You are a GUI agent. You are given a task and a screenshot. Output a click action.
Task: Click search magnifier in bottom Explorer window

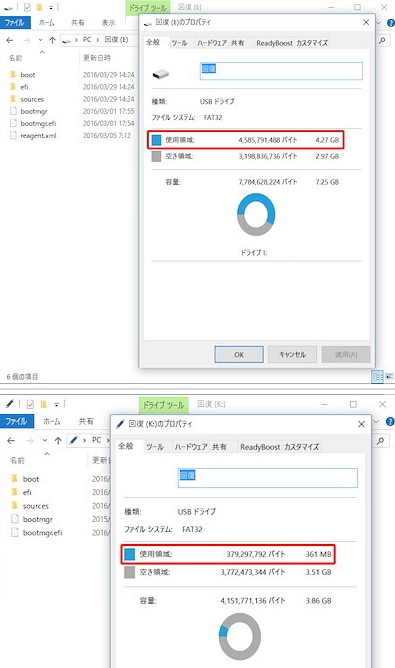(381, 441)
